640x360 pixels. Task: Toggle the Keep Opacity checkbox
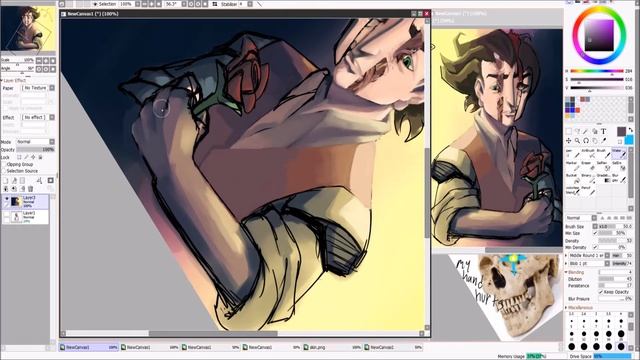coord(601,292)
